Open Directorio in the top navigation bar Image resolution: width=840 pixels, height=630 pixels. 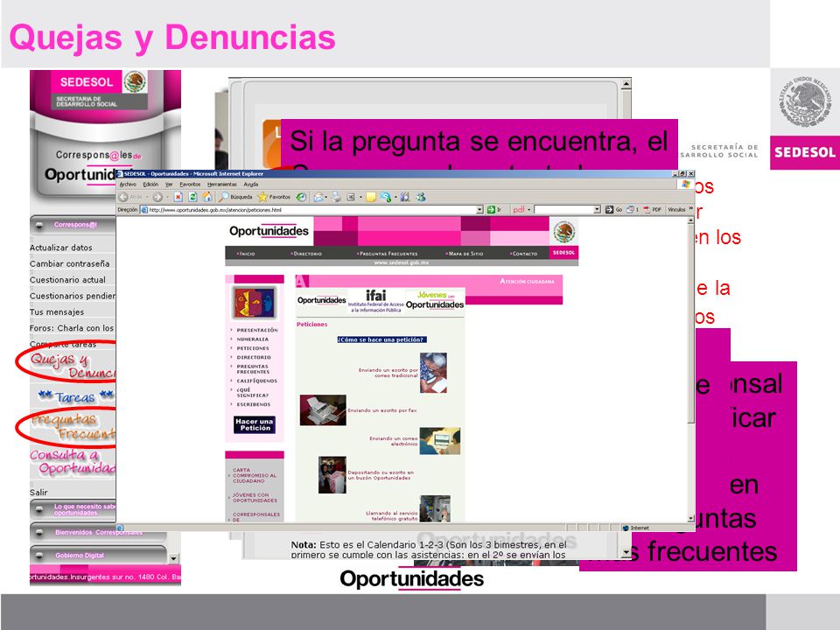tap(307, 254)
